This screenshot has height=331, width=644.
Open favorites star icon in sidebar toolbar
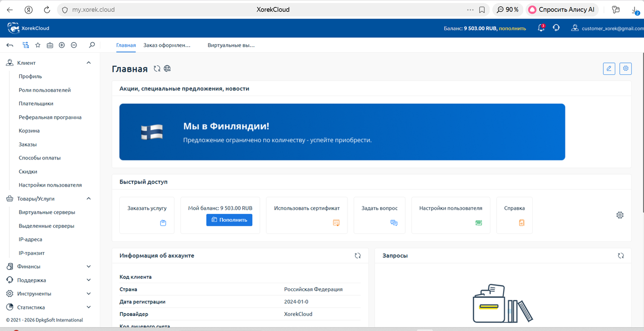click(x=38, y=45)
